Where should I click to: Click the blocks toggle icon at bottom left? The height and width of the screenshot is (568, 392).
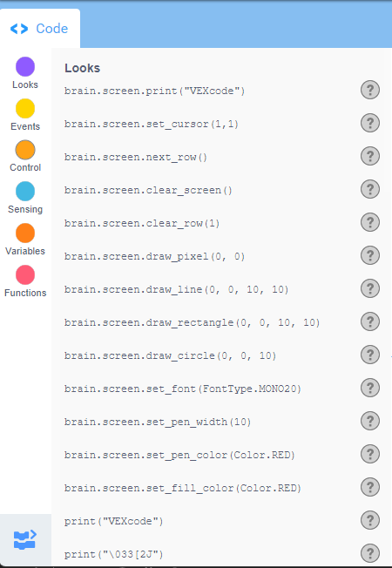[x=25, y=540]
